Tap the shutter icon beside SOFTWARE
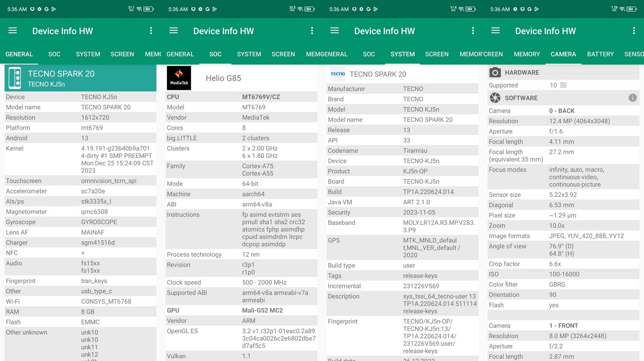 click(x=495, y=98)
